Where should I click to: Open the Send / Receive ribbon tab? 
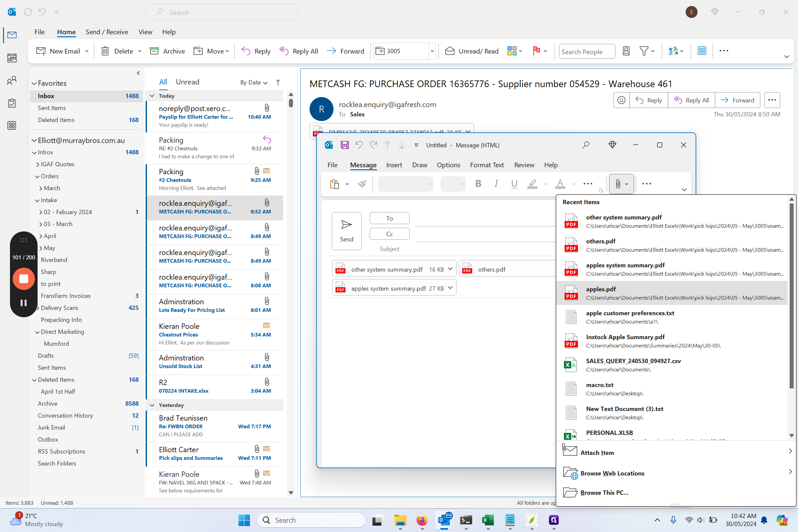point(106,32)
